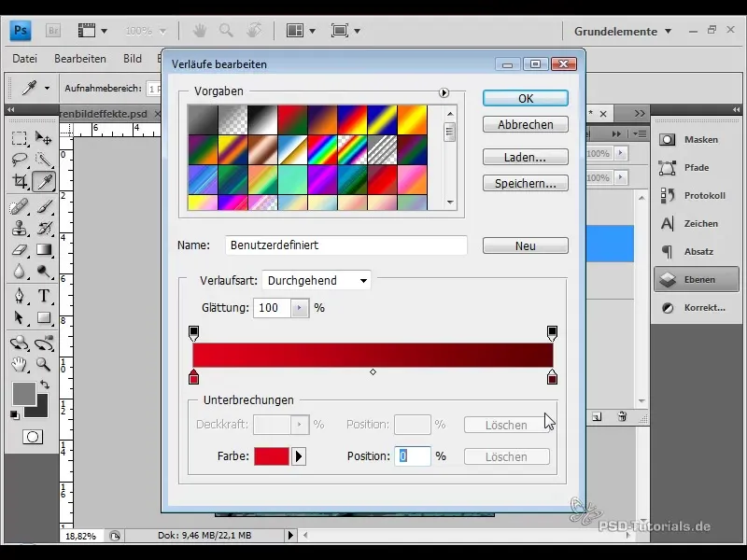
Task: Open the Bearbeiten menu
Action: (x=80, y=59)
